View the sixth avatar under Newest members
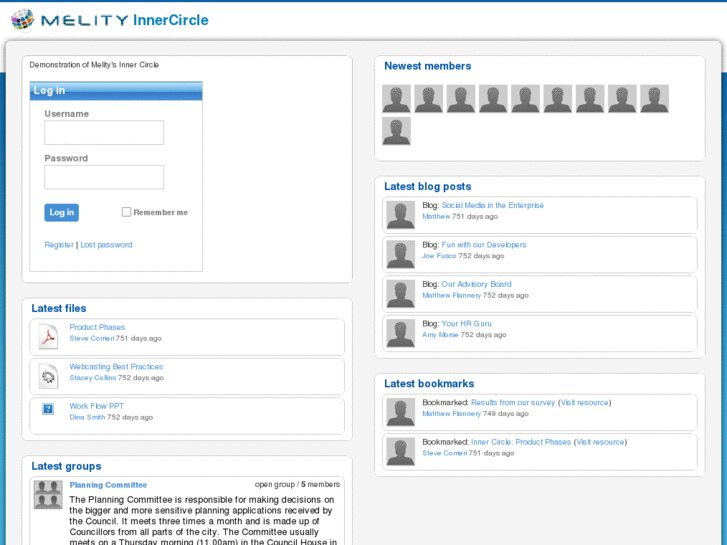 tap(558, 98)
